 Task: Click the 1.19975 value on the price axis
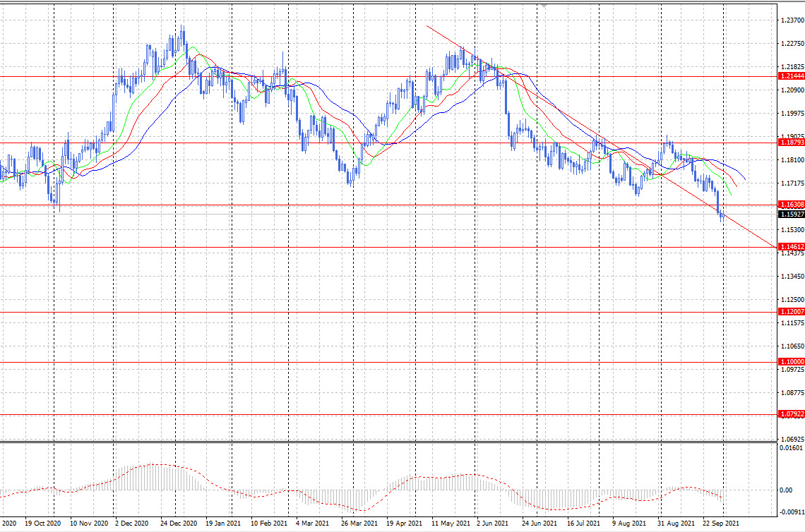point(792,114)
